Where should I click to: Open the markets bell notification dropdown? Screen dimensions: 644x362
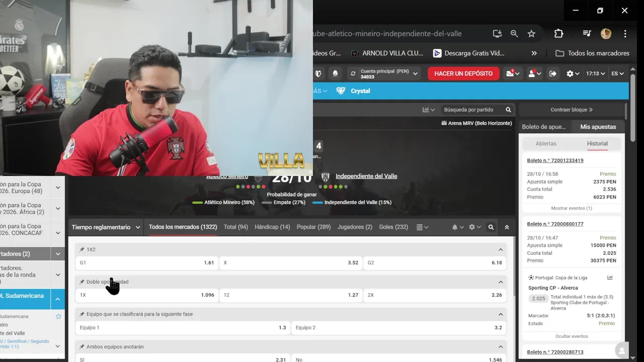458,227
